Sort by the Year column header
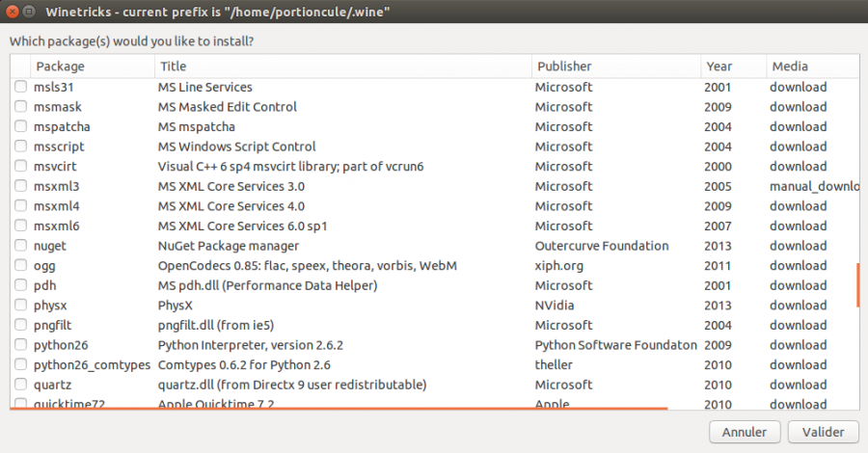Viewport: 868px width, 453px height. [x=734, y=67]
